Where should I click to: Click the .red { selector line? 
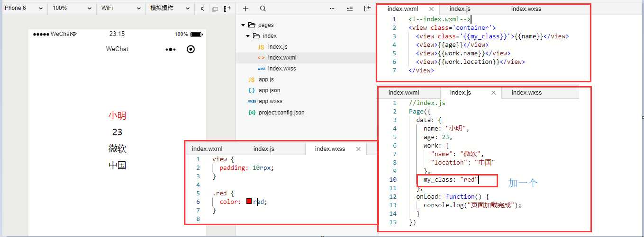pos(223,193)
